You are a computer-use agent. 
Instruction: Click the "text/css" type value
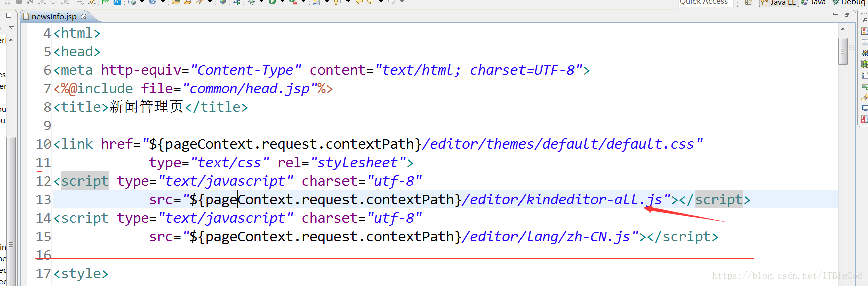pyautogui.click(x=230, y=163)
